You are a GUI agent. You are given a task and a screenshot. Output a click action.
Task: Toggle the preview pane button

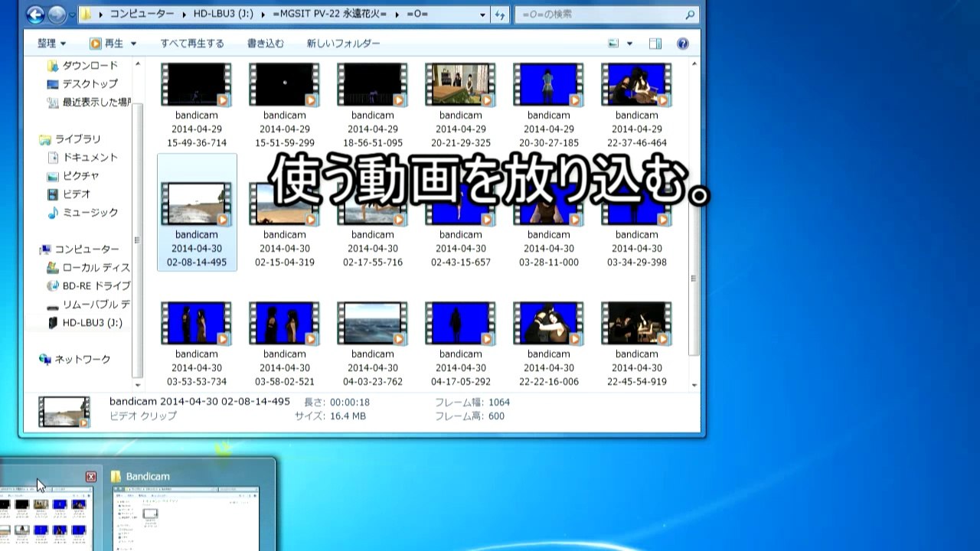[655, 44]
